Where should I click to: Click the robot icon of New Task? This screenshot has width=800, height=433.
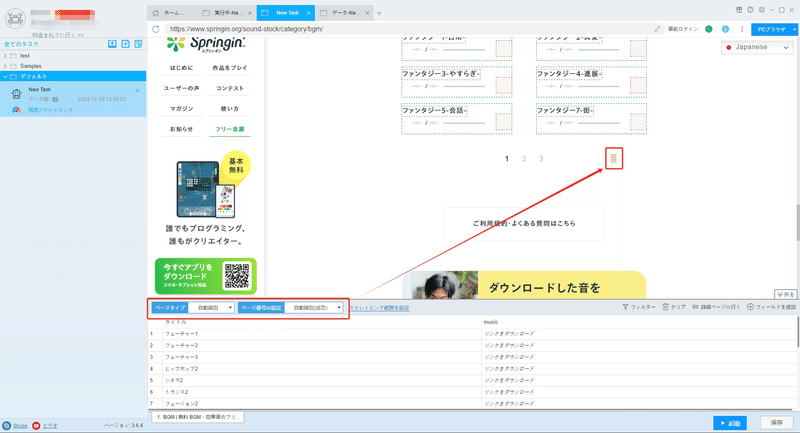[16, 94]
